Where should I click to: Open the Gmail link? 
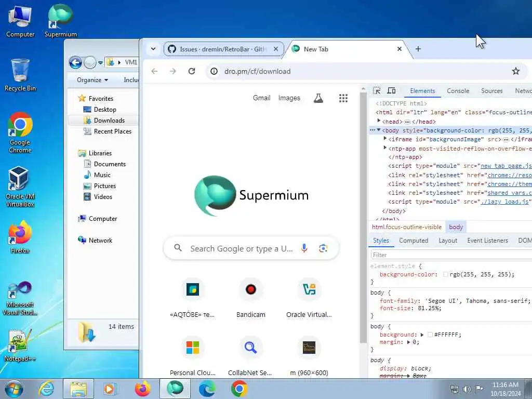click(262, 98)
